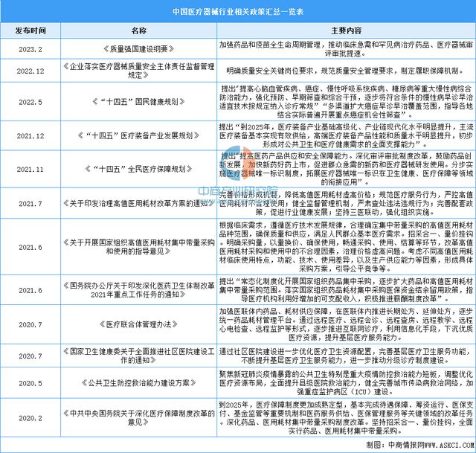Select the date cell 2022.12
Screen dimensions: 476x453
30,71
